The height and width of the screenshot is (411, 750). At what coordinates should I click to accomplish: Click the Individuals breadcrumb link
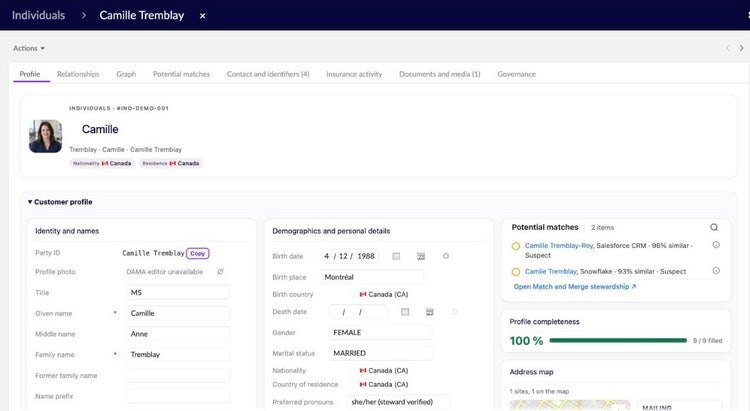click(x=38, y=15)
